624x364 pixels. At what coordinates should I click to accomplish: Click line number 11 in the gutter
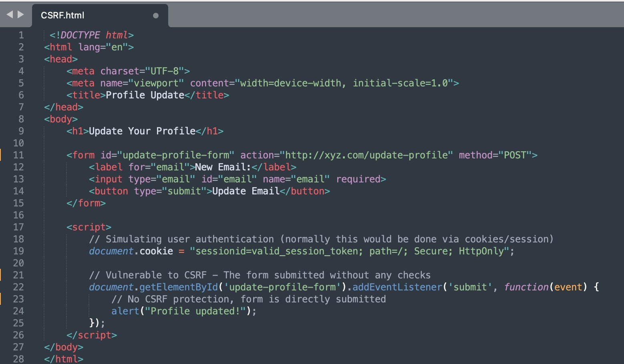[18, 155]
